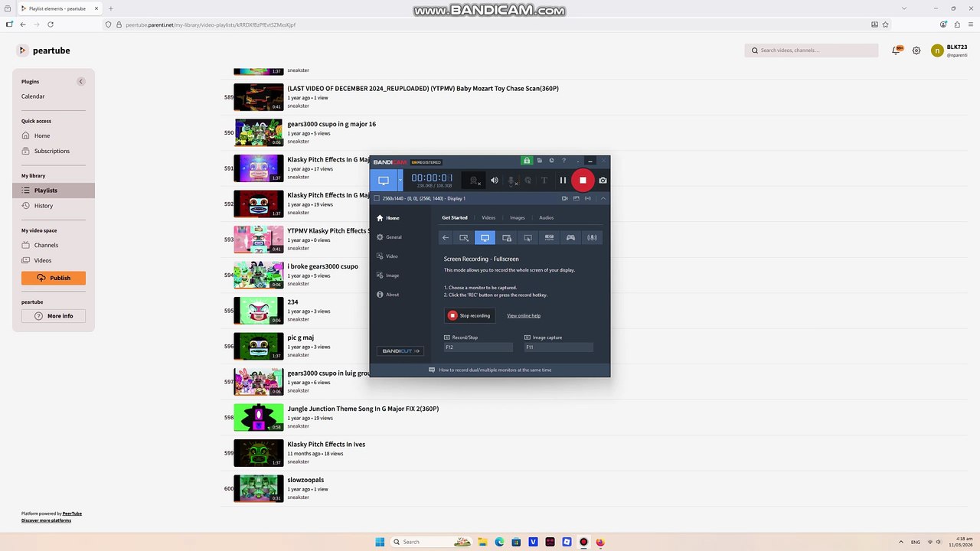Select HDMI device recording mode
The height and width of the screenshot is (551, 980).
[x=549, y=238]
